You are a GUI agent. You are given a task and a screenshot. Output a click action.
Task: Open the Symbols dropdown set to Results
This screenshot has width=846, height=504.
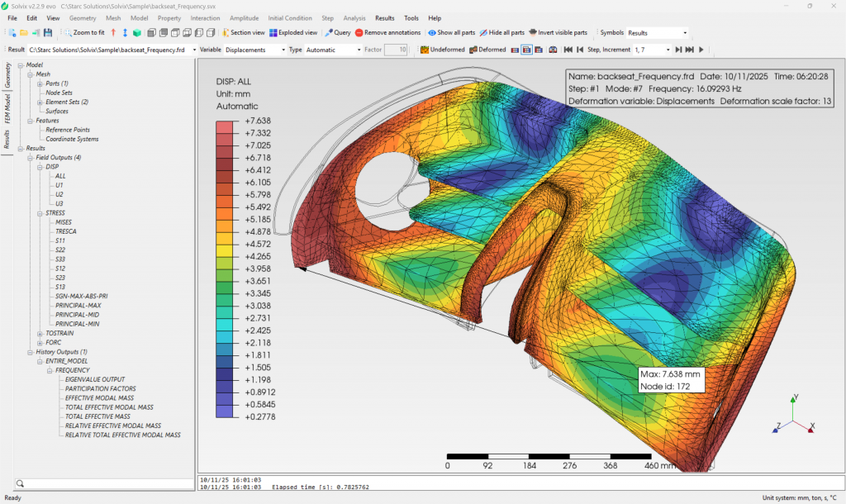click(x=657, y=33)
